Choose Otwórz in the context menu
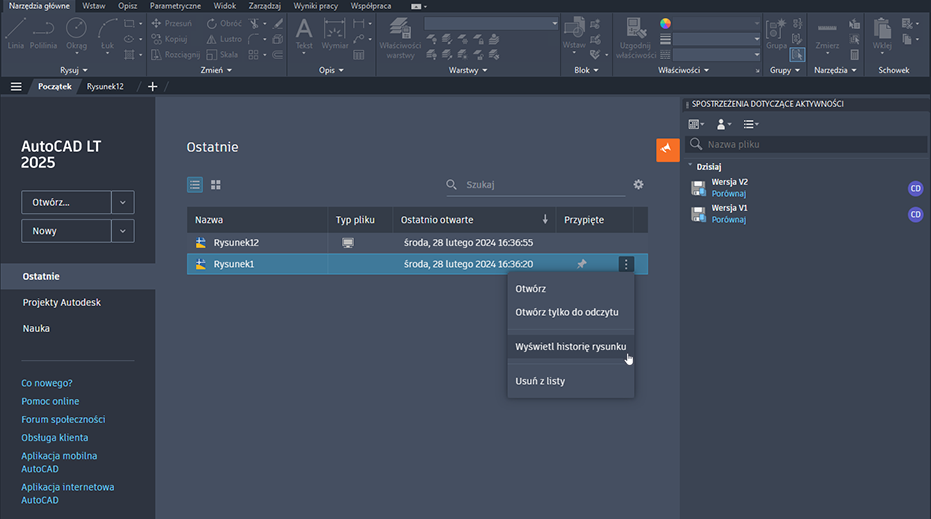931x519 pixels. point(531,289)
